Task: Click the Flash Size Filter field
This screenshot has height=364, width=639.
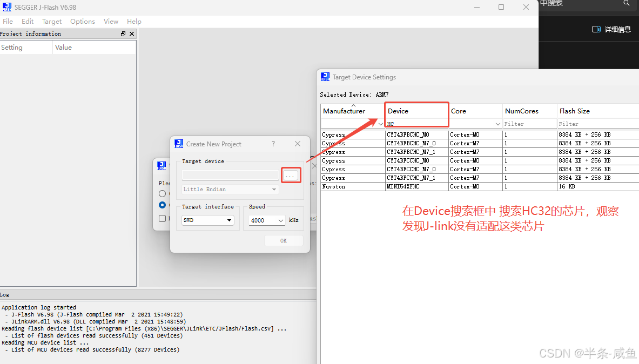Action: (597, 124)
